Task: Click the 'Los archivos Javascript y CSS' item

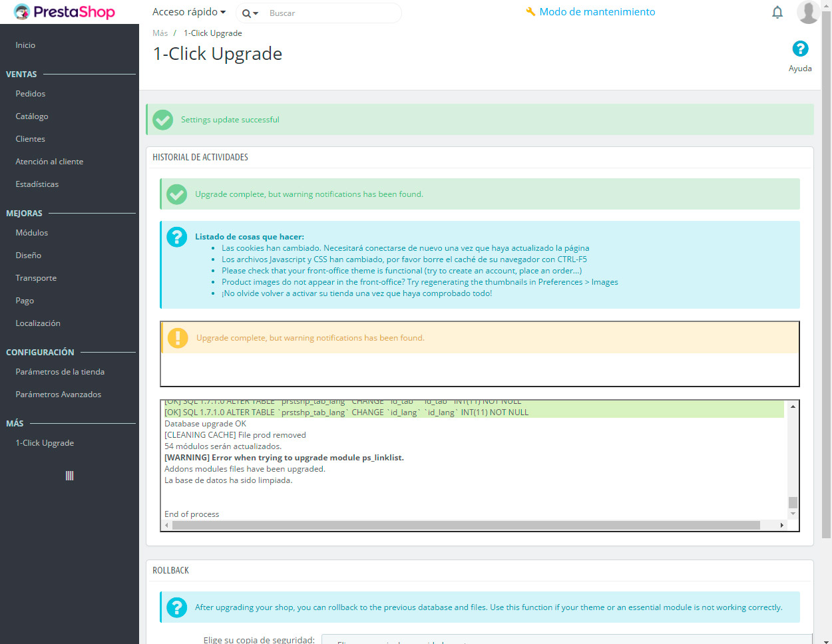Action: coord(404,259)
